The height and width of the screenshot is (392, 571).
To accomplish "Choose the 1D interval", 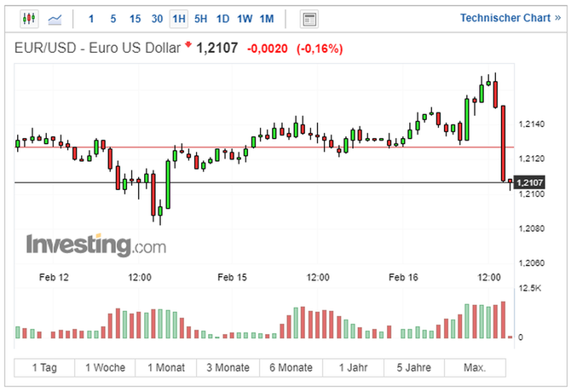I will click(x=222, y=19).
